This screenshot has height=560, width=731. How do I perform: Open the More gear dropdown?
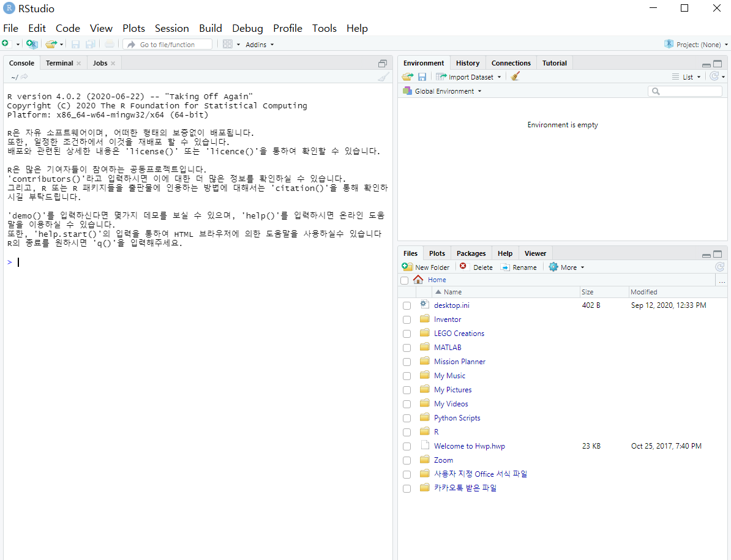pos(566,267)
